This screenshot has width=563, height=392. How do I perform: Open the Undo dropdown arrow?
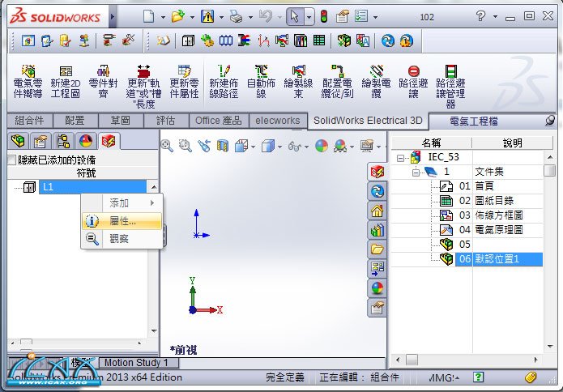pos(279,17)
